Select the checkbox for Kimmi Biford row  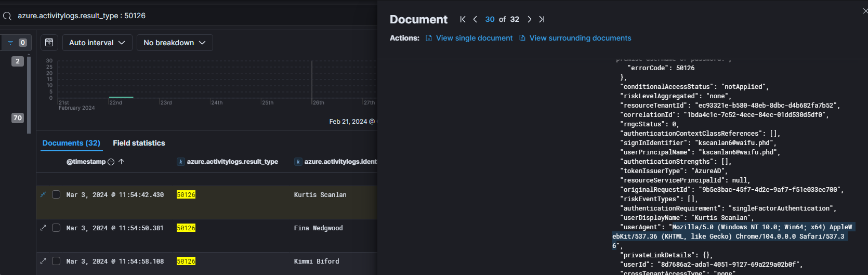click(56, 261)
